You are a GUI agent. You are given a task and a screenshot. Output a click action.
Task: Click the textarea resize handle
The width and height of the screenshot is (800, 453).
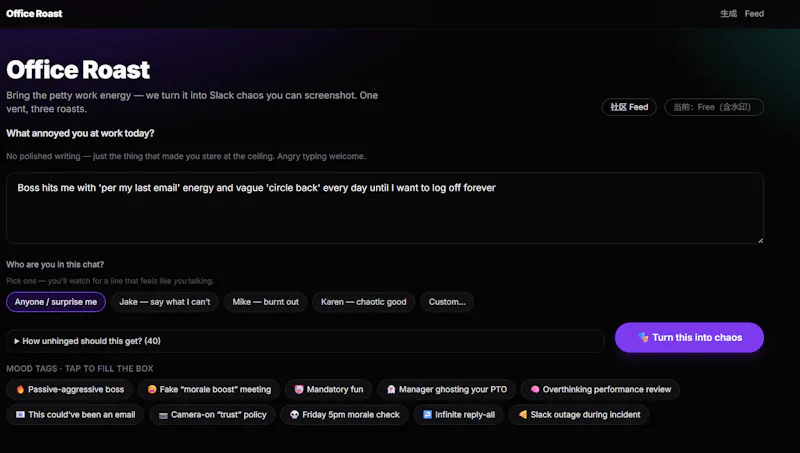pyautogui.click(x=760, y=240)
